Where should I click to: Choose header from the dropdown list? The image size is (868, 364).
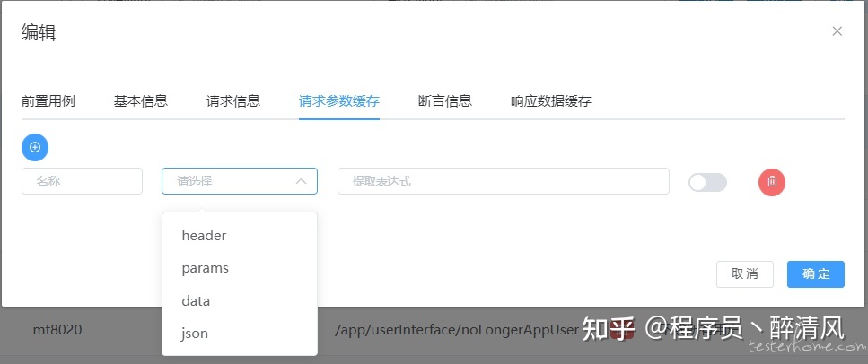click(239, 236)
